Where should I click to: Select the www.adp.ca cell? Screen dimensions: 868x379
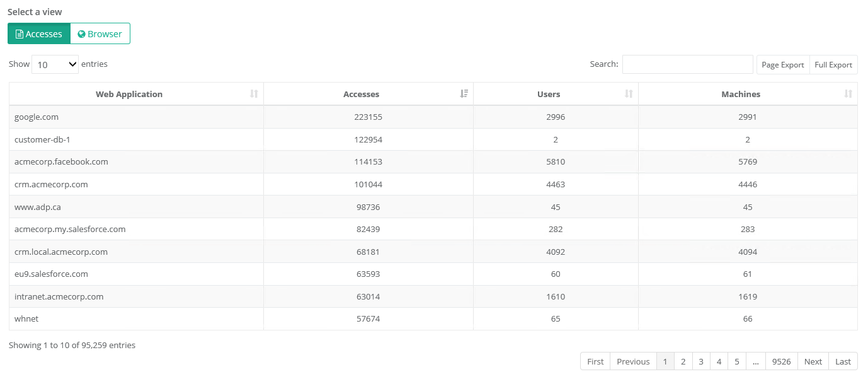pyautogui.click(x=136, y=207)
